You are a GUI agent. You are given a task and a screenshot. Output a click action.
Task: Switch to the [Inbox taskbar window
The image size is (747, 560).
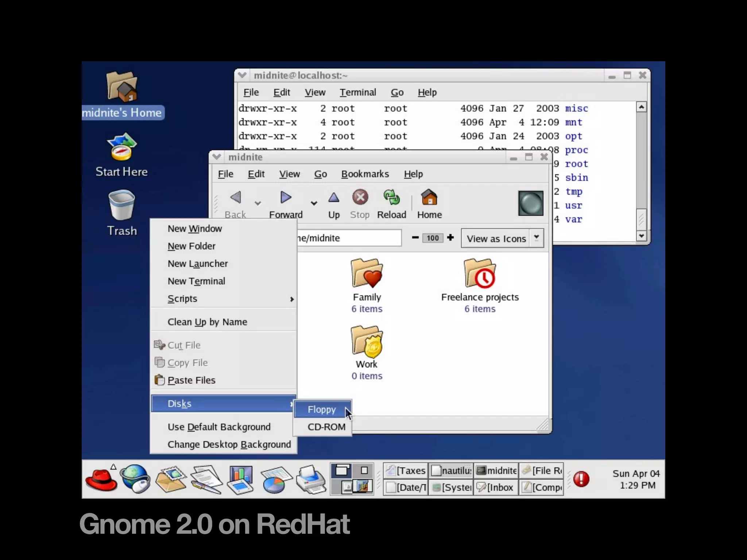pos(496,487)
